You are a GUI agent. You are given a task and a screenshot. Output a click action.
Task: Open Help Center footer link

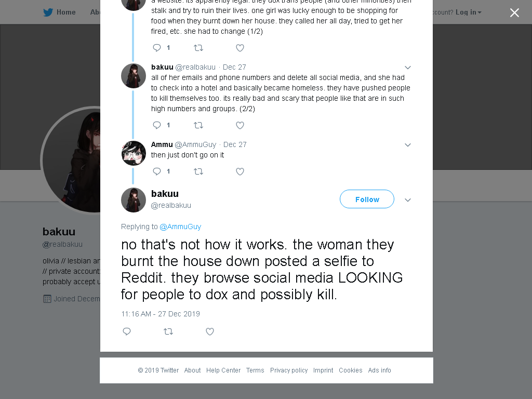(x=223, y=370)
